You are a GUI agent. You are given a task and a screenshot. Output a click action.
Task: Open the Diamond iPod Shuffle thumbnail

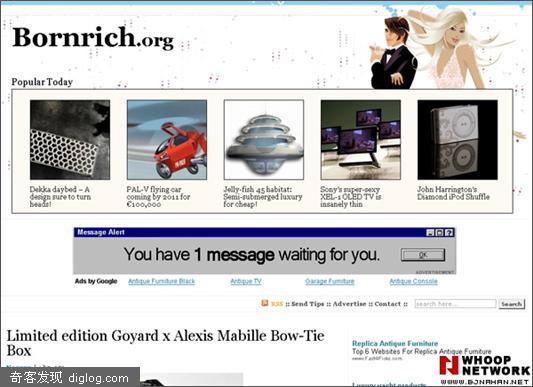click(x=458, y=140)
